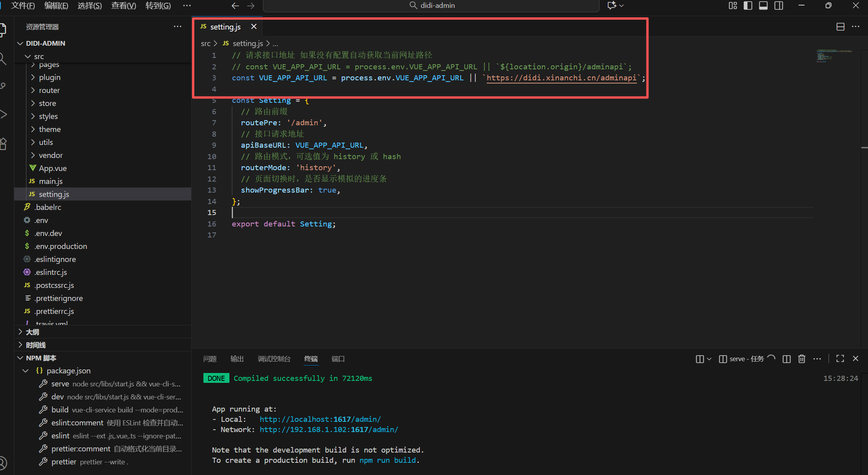This screenshot has height=475, width=868.
Task: Collapse the NPM 脚本 section
Action: 41,358
